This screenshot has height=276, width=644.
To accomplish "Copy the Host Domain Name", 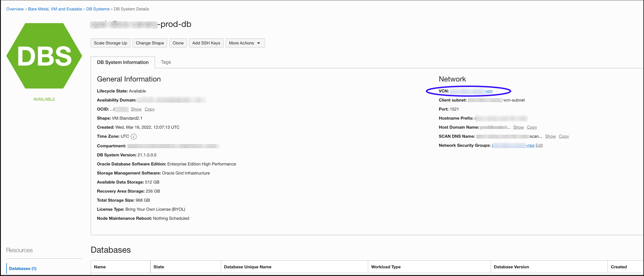I will tap(532, 127).
